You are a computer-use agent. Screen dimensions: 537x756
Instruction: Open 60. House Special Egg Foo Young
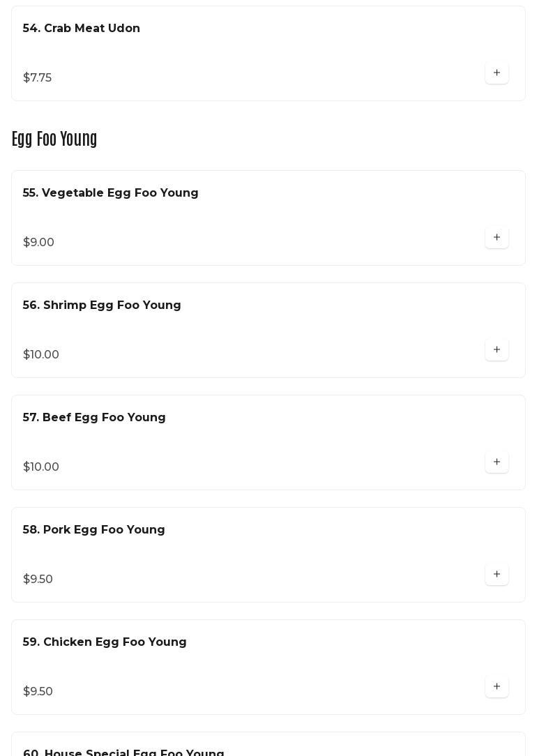coord(123,752)
